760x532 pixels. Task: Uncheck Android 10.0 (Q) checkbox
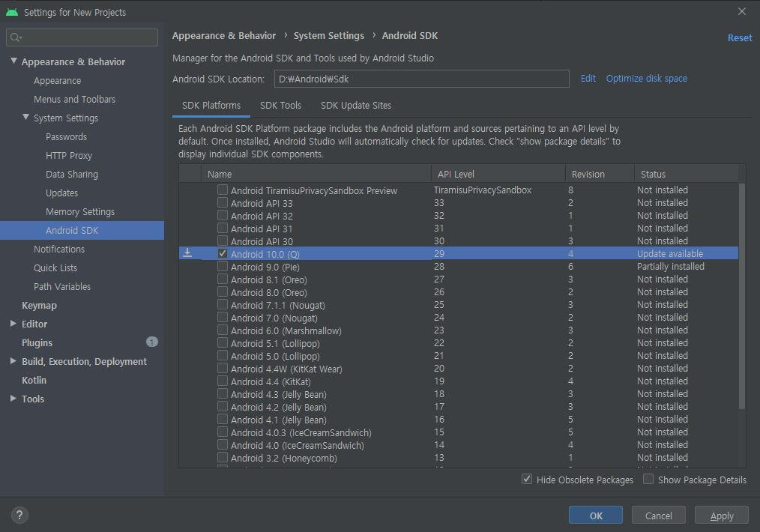tap(223, 253)
